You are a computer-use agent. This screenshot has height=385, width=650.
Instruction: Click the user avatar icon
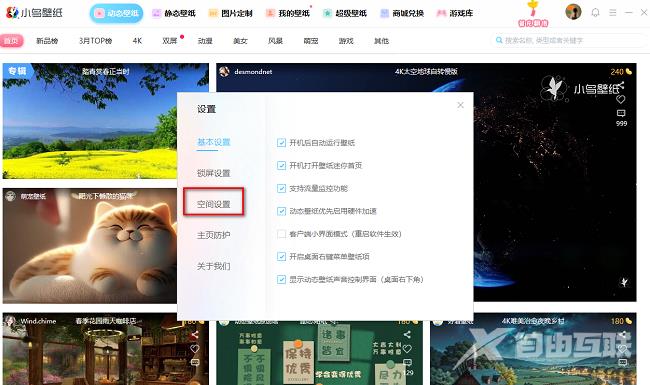pos(573,12)
